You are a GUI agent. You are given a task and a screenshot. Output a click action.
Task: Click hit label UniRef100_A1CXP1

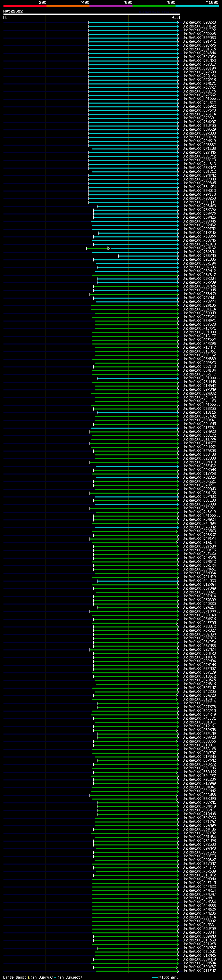(x=199, y=328)
